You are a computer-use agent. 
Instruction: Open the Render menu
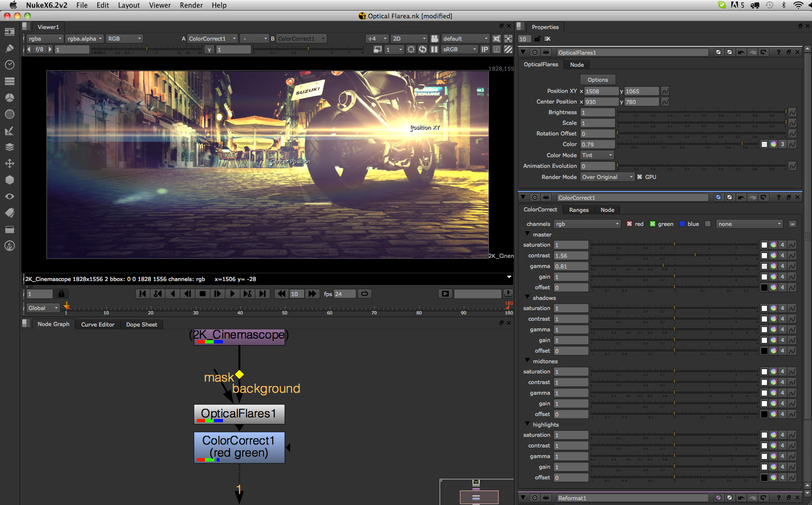tap(191, 5)
